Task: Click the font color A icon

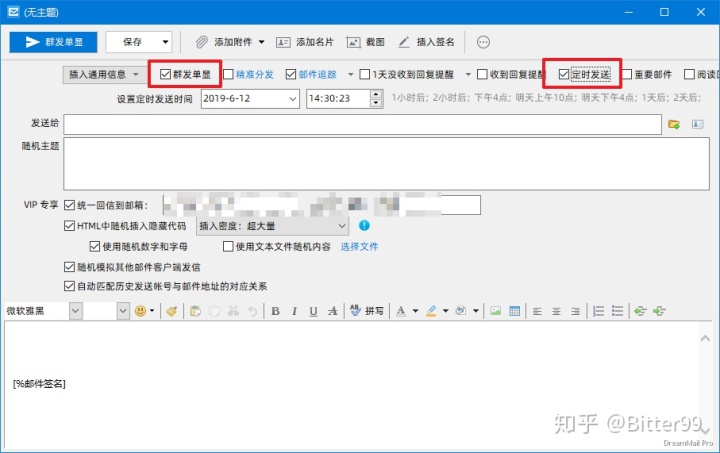Action: [401, 311]
